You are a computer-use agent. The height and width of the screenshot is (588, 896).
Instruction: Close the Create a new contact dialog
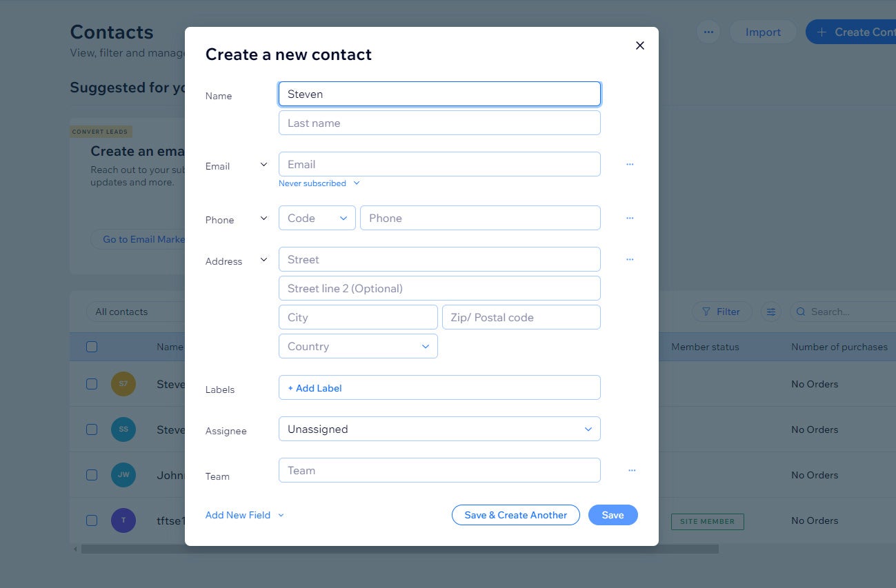[639, 45]
